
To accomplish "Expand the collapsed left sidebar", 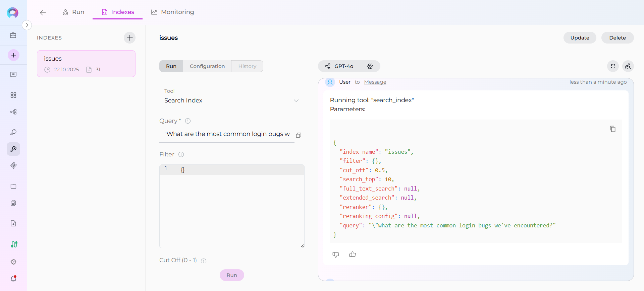I will (x=27, y=25).
